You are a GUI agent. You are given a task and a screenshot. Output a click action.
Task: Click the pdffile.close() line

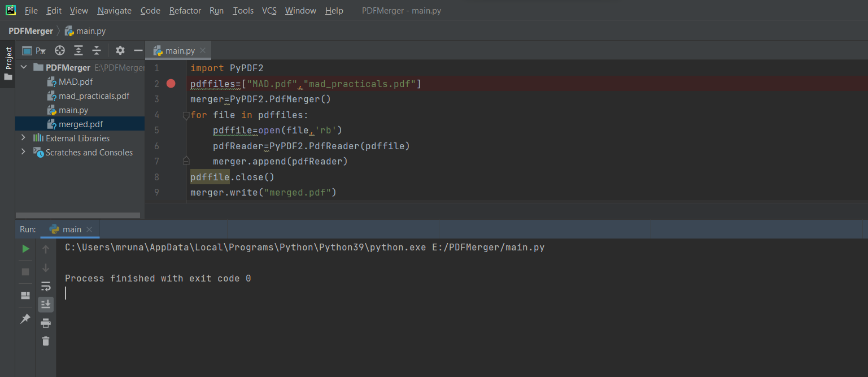pos(232,177)
